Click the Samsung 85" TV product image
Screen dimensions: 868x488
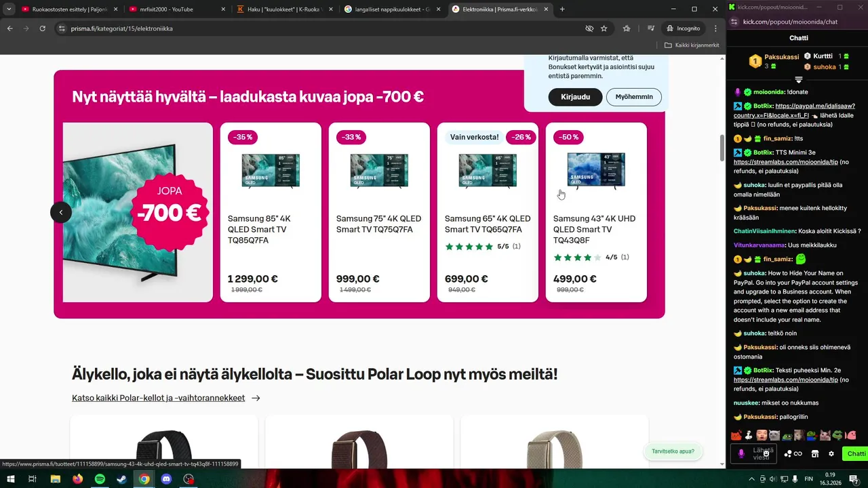(x=271, y=171)
